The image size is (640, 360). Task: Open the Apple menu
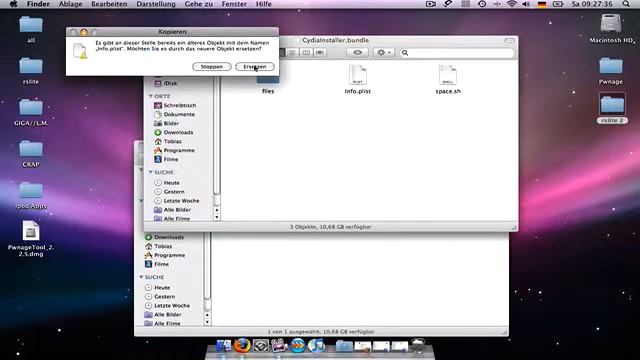(13, 4)
